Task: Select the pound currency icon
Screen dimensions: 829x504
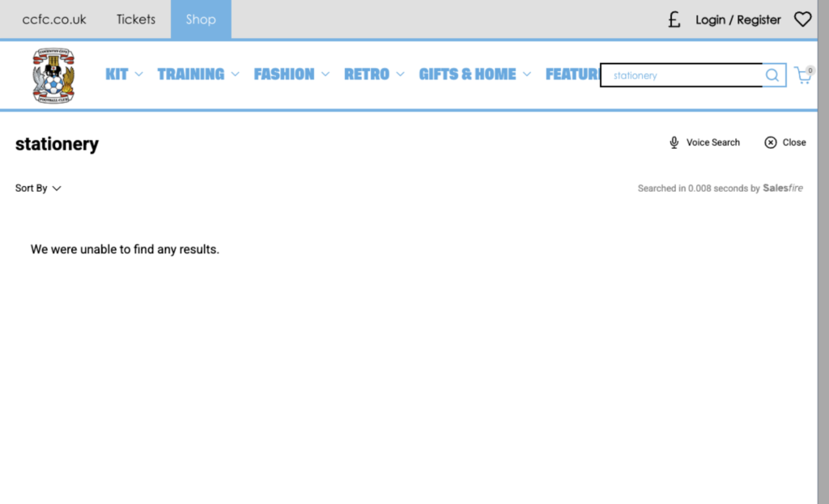Action: pos(674,19)
